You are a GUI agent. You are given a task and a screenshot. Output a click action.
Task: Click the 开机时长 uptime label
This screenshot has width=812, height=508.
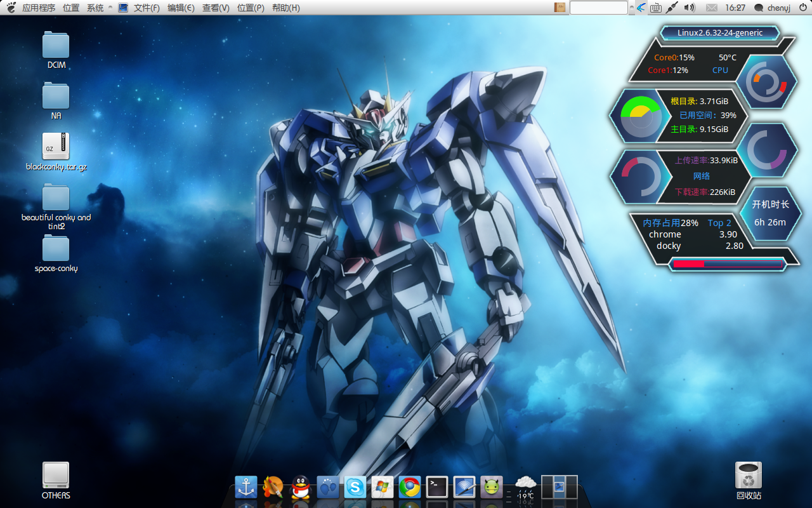point(770,204)
